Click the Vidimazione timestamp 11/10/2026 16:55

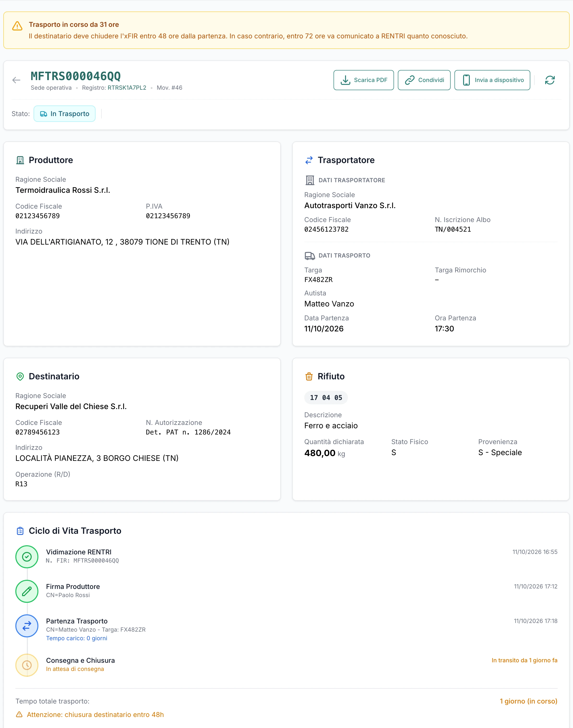pyautogui.click(x=535, y=552)
